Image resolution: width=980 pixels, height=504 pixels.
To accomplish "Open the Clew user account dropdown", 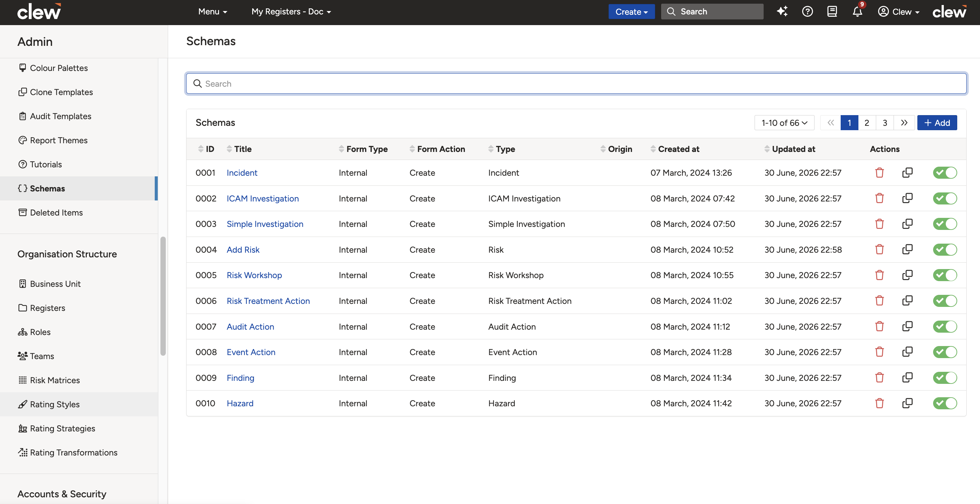I will pyautogui.click(x=899, y=11).
